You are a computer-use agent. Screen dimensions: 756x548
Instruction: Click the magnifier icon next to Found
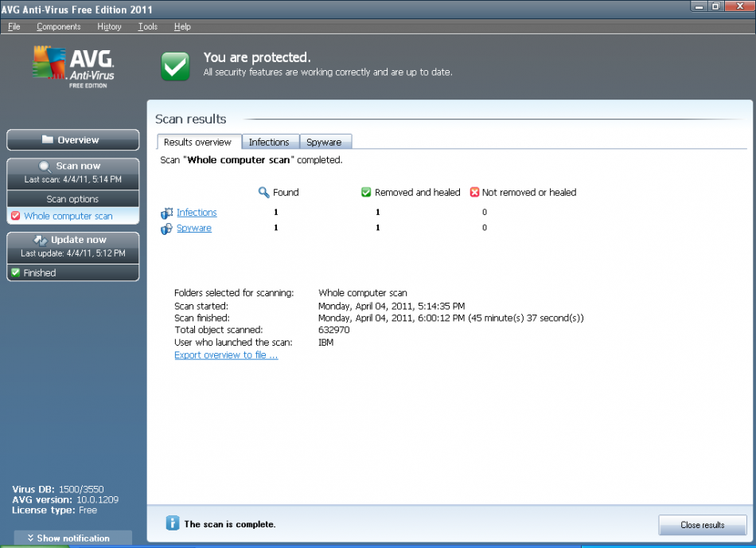click(x=264, y=192)
